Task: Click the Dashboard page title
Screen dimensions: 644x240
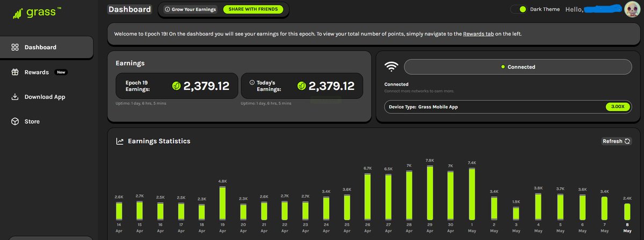Action: [x=129, y=9]
